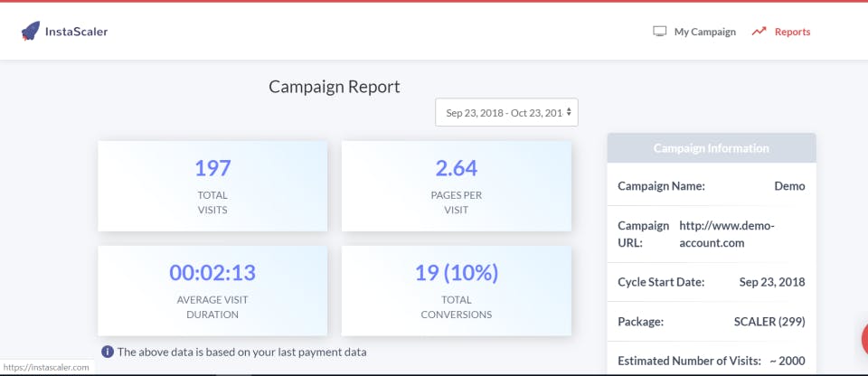868x376 pixels.
Task: Select the Average Visit Duration card
Action: point(212,291)
